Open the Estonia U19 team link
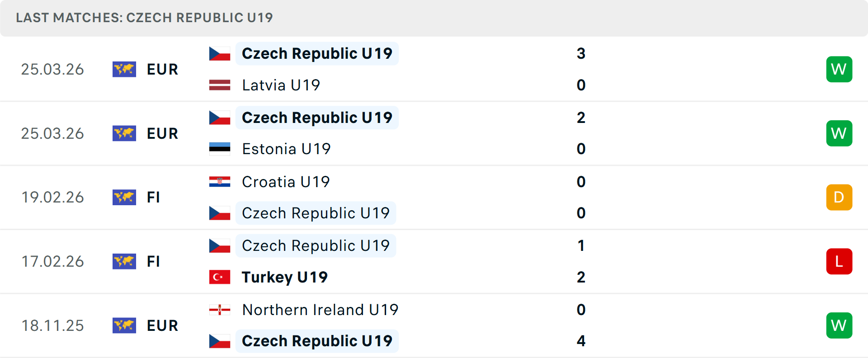Screen dimensions: 868x358 (x=286, y=149)
